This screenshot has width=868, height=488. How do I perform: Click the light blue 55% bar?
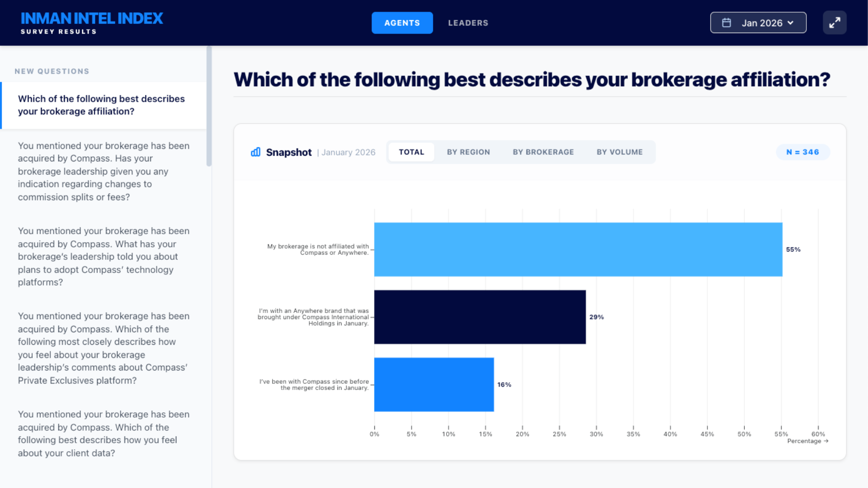[578, 250]
